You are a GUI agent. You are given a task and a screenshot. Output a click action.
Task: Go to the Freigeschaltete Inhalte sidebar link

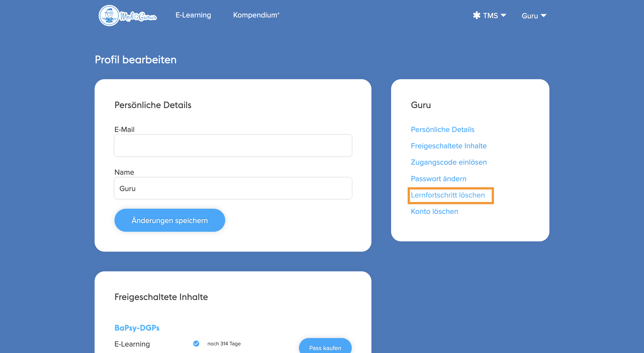click(449, 146)
